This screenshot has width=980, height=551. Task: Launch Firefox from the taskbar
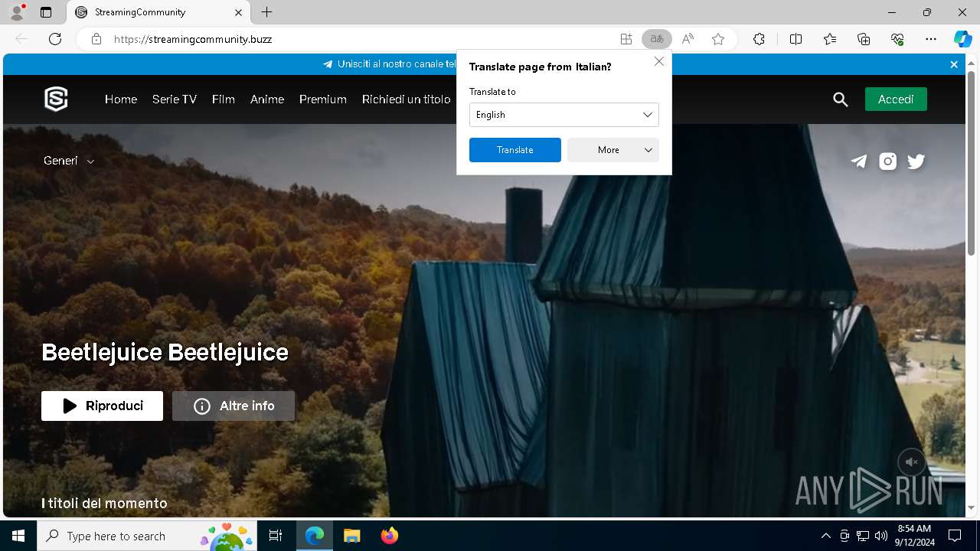(x=390, y=536)
